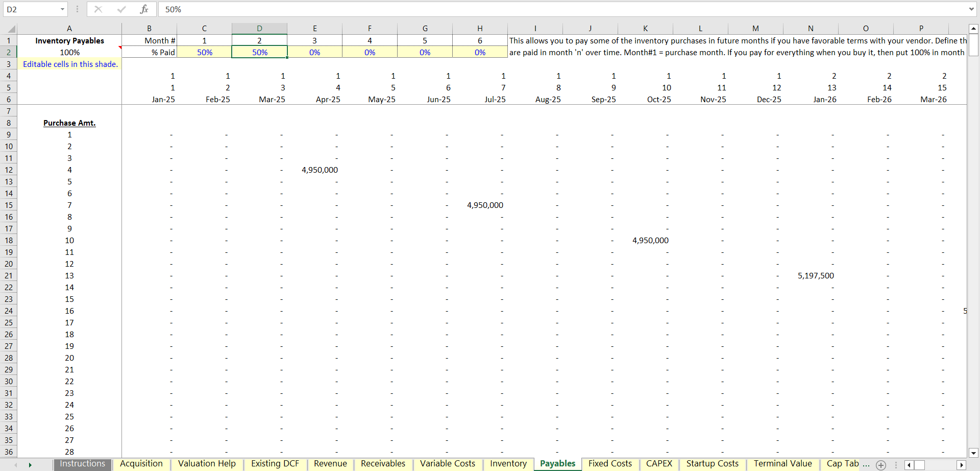Open the Name Box dropdown
980x471 pixels.
[x=62, y=9]
